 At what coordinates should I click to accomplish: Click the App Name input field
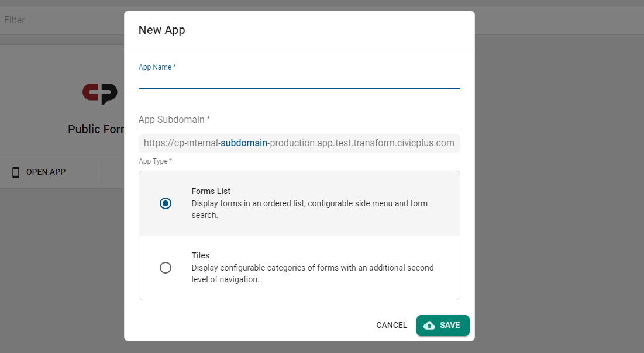(299, 81)
